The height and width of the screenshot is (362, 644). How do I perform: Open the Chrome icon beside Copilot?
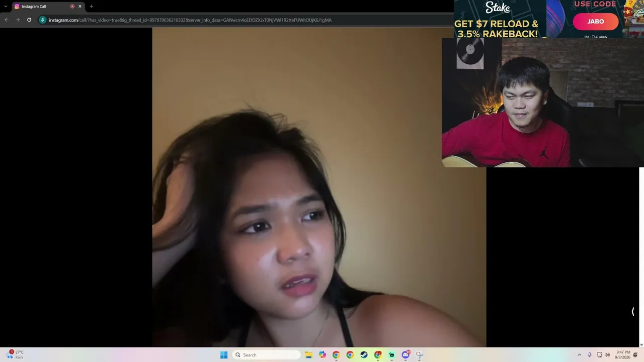click(x=336, y=355)
